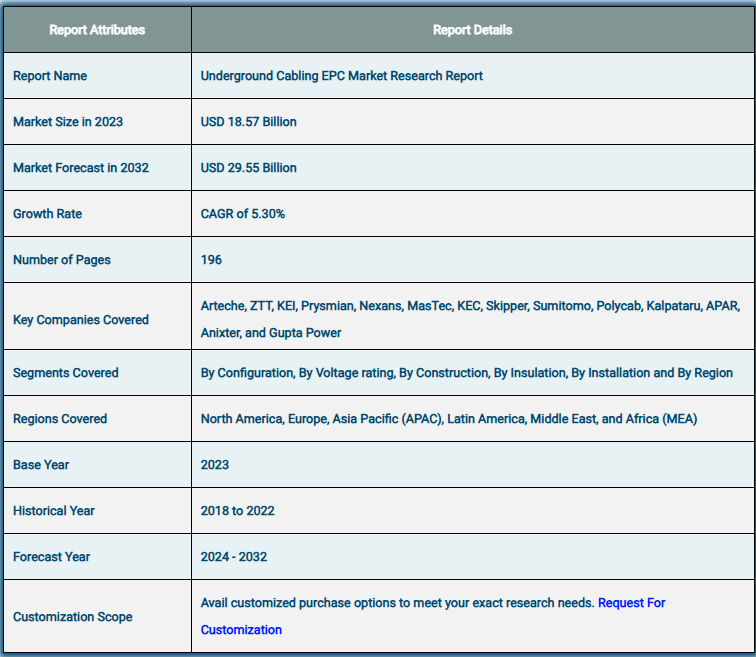Select the 'Report Attributes' column header
The height and width of the screenshot is (657, 756).
click(97, 30)
